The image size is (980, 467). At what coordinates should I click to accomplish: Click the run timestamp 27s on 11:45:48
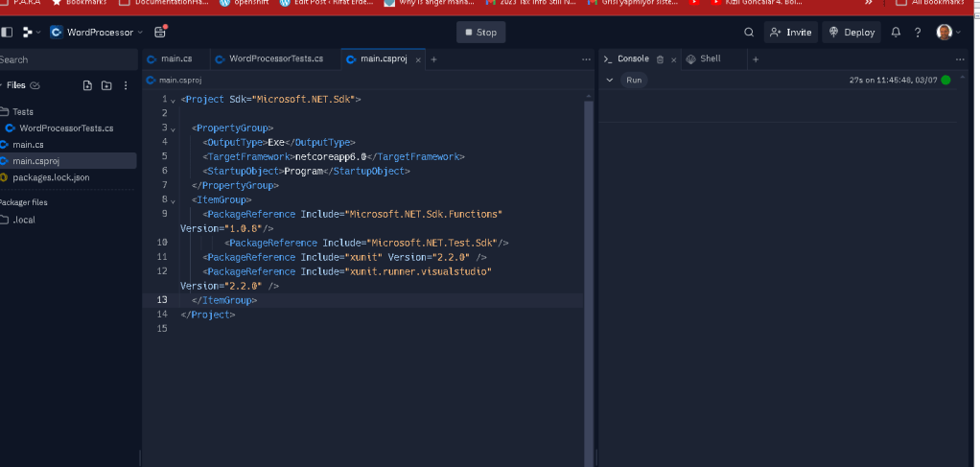tap(893, 80)
